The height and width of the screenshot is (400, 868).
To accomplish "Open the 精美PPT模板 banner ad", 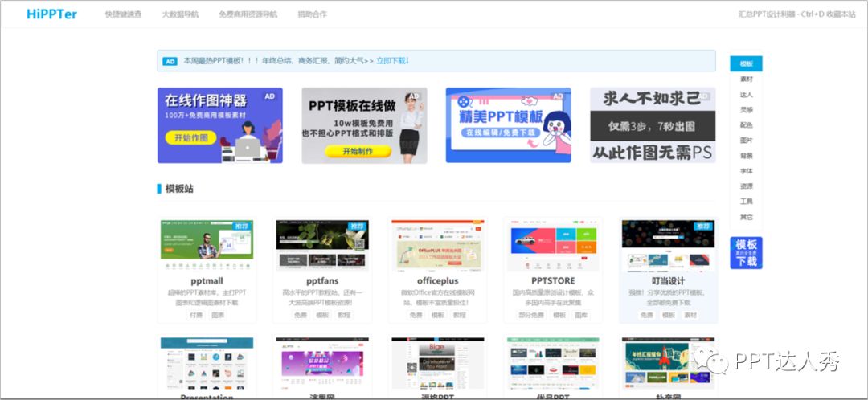I will (508, 125).
